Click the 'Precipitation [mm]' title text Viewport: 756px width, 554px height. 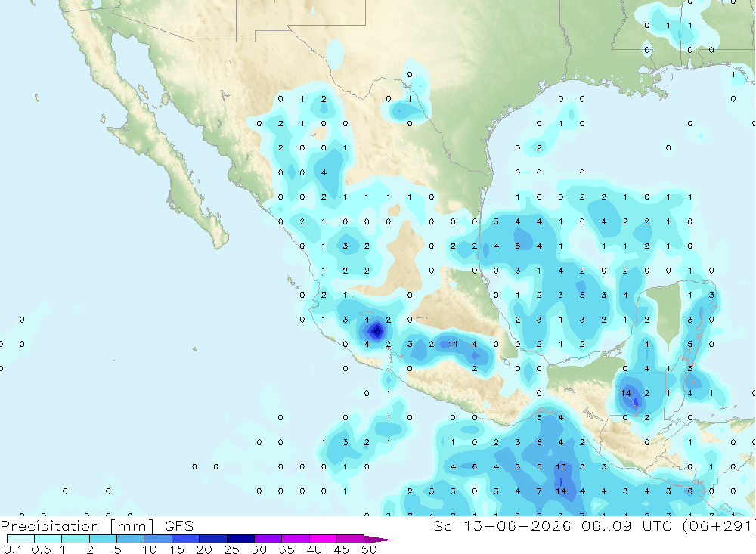[77, 526]
